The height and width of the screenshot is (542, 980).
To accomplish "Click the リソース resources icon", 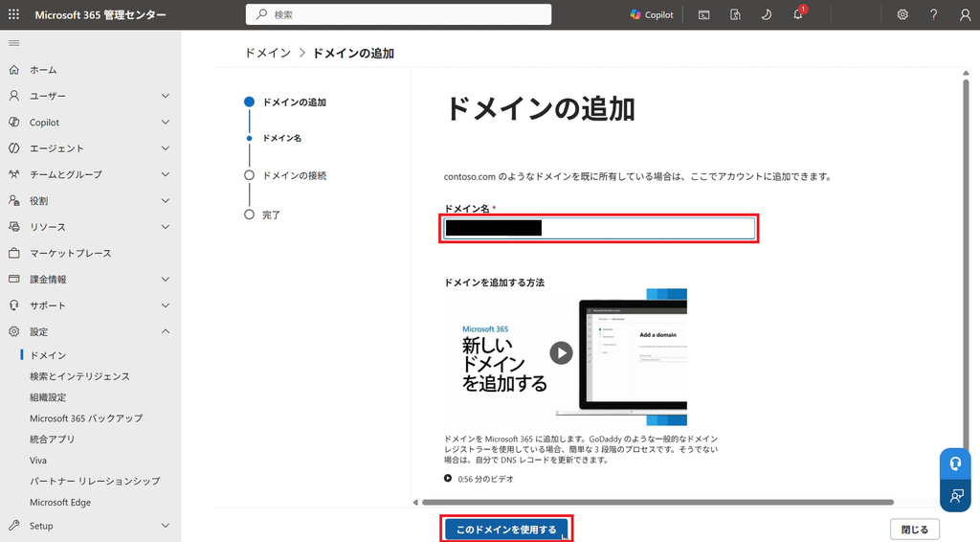I will [13, 227].
